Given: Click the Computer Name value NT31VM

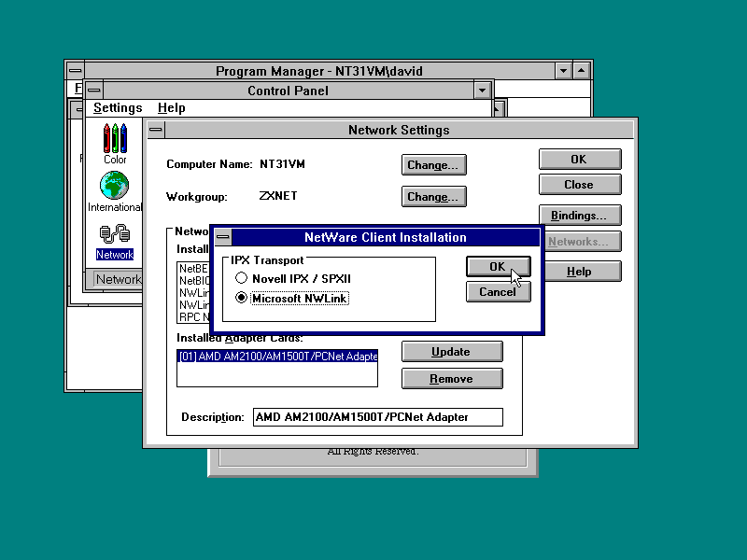Looking at the screenshot, I should [282, 164].
